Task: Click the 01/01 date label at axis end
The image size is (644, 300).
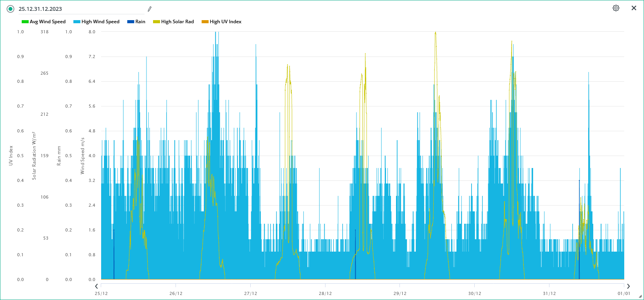Action: [x=624, y=293]
